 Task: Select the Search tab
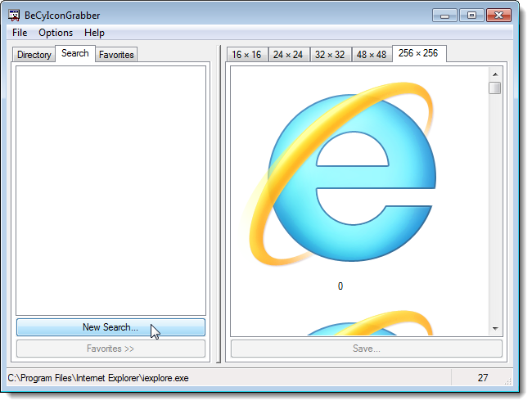[x=75, y=53]
